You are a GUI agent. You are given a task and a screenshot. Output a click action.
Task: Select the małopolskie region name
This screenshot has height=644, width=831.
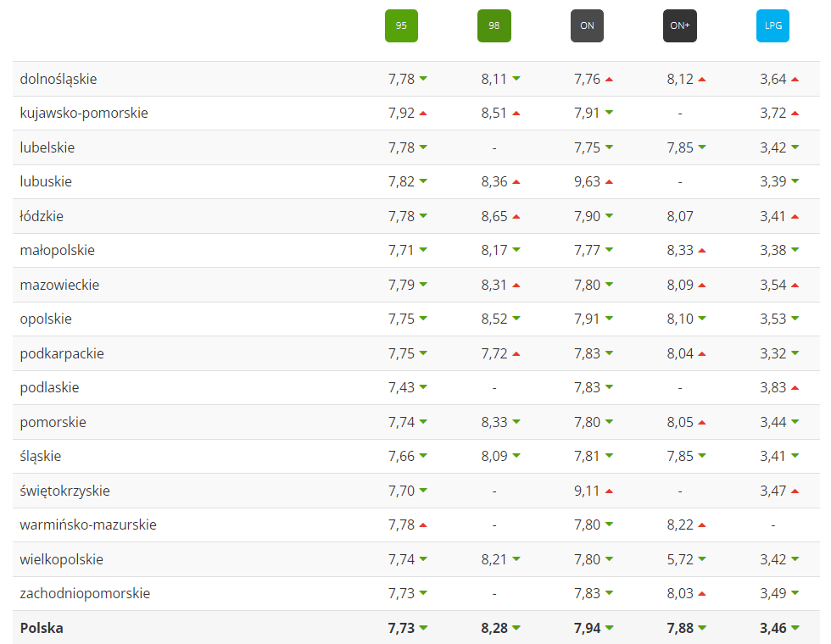pyautogui.click(x=58, y=251)
